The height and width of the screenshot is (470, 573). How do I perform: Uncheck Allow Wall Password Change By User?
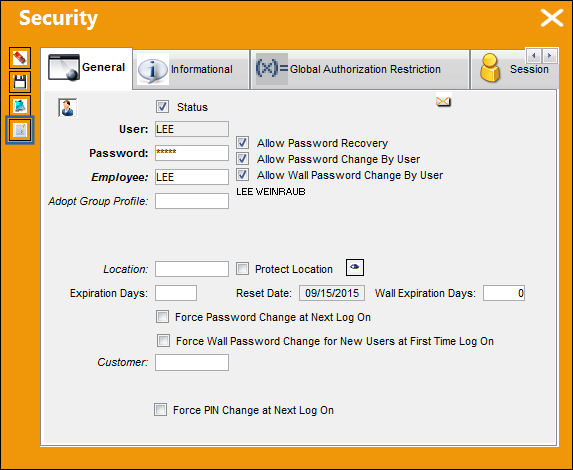click(242, 175)
